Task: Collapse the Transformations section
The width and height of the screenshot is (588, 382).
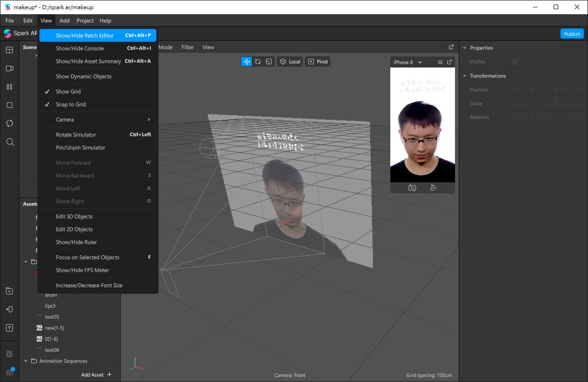Action: 464,76
